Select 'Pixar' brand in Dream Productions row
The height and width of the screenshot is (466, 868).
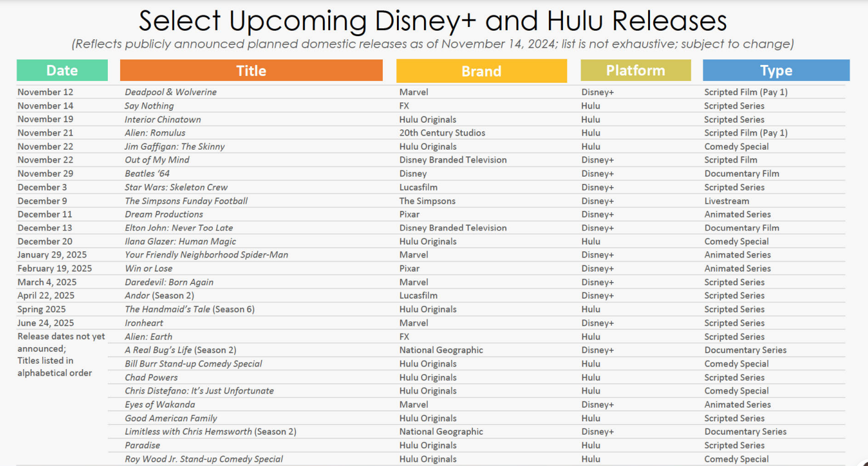pos(409,214)
